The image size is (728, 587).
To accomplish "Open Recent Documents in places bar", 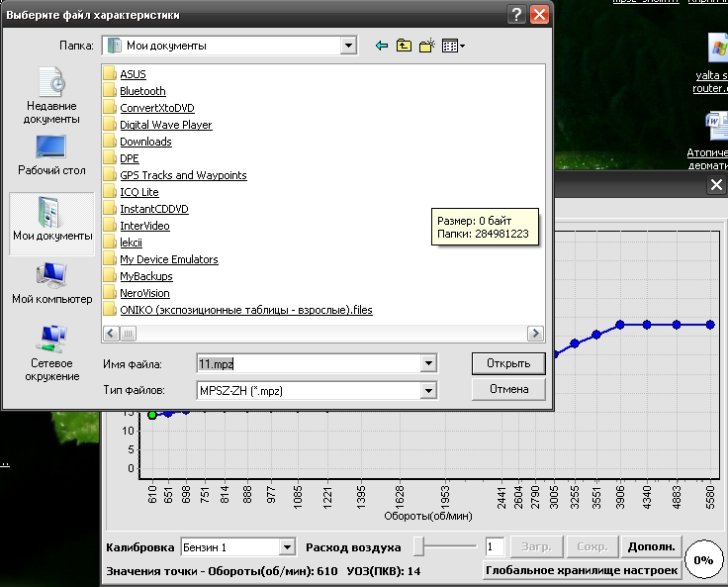I will [x=52, y=97].
